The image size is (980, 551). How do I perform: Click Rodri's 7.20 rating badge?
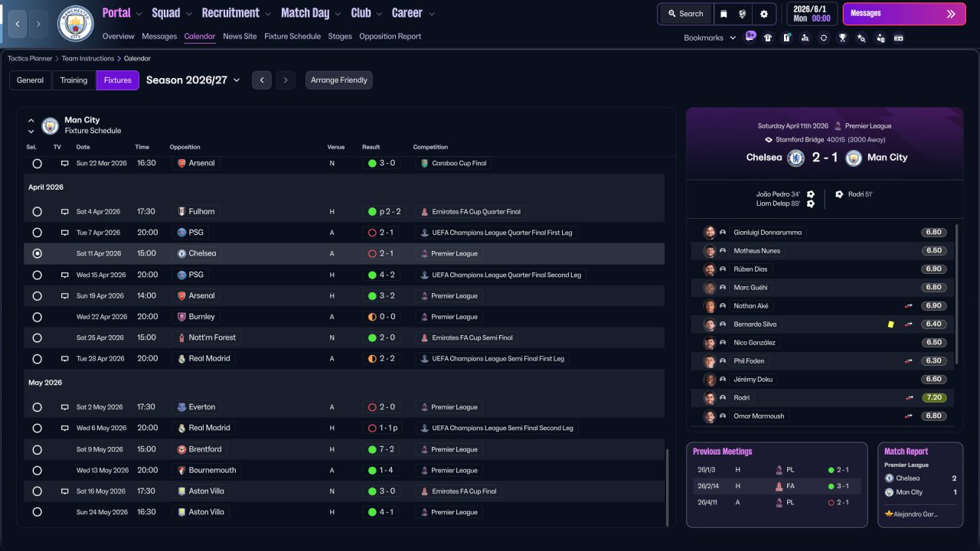pos(934,398)
